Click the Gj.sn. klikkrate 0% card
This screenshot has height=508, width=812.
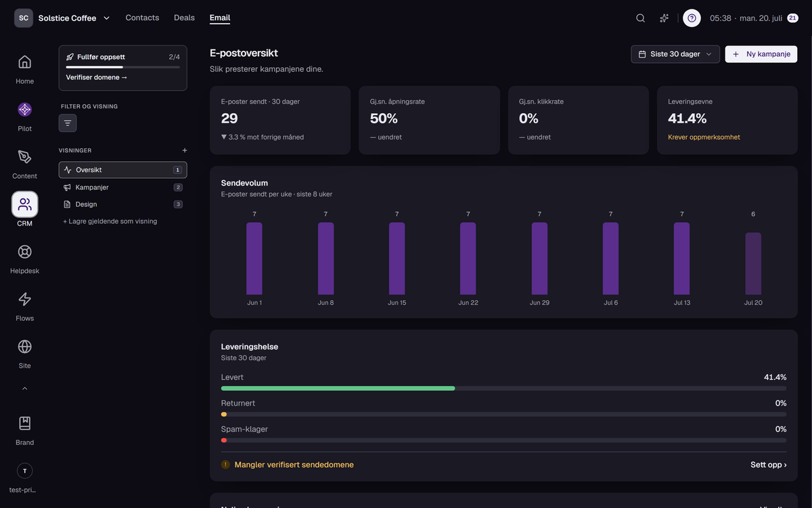pyautogui.click(x=578, y=120)
